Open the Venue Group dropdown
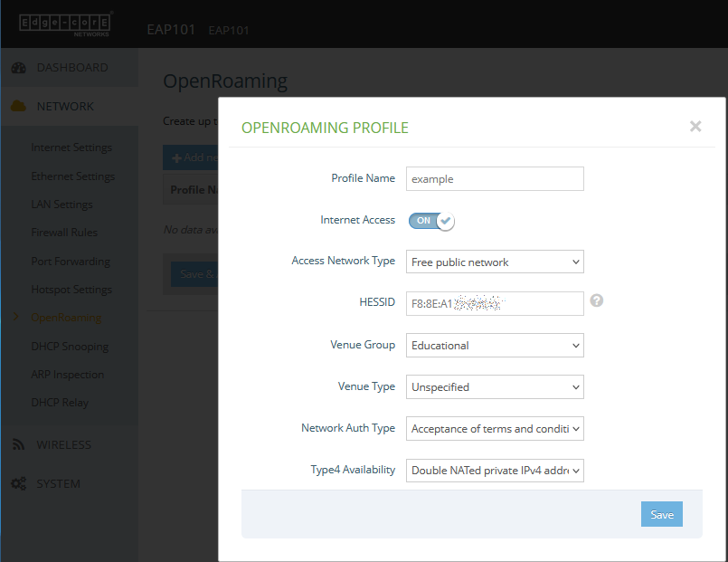728x562 pixels. (x=495, y=345)
